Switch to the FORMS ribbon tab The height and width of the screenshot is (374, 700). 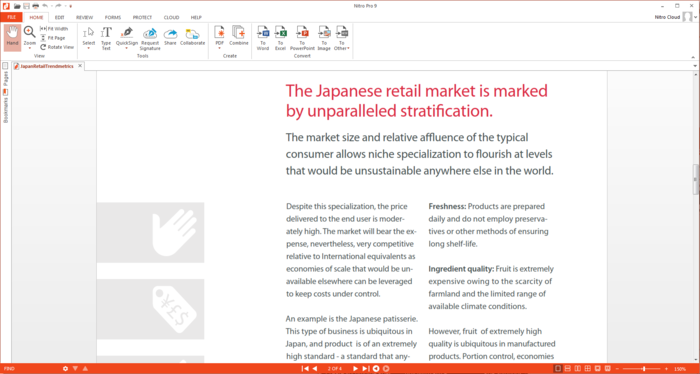coord(113,17)
